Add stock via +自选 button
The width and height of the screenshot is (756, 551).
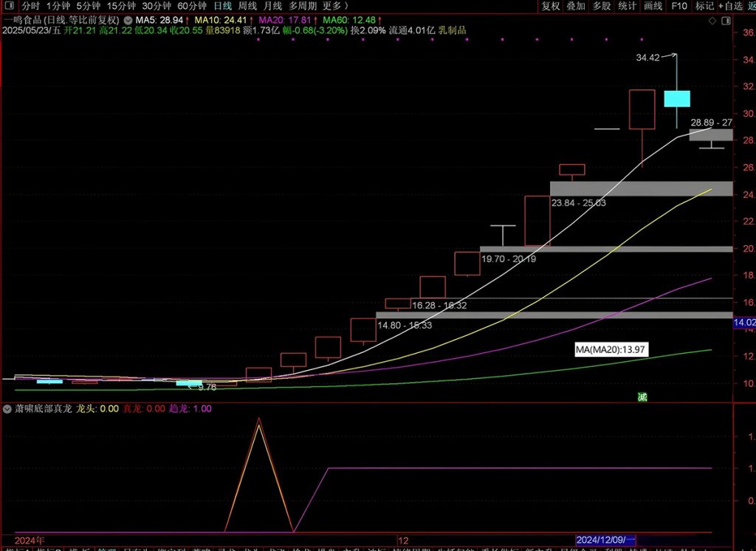(730, 6)
